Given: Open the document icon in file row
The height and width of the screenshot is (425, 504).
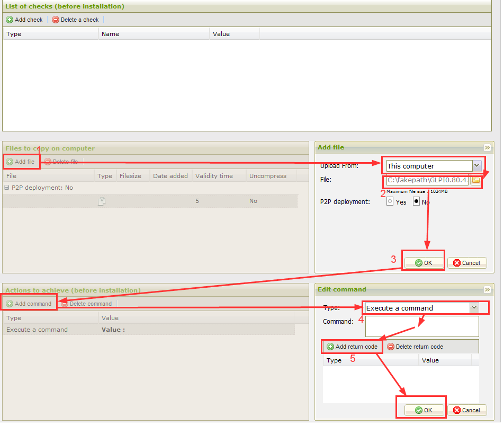Looking at the screenshot, I should point(102,201).
